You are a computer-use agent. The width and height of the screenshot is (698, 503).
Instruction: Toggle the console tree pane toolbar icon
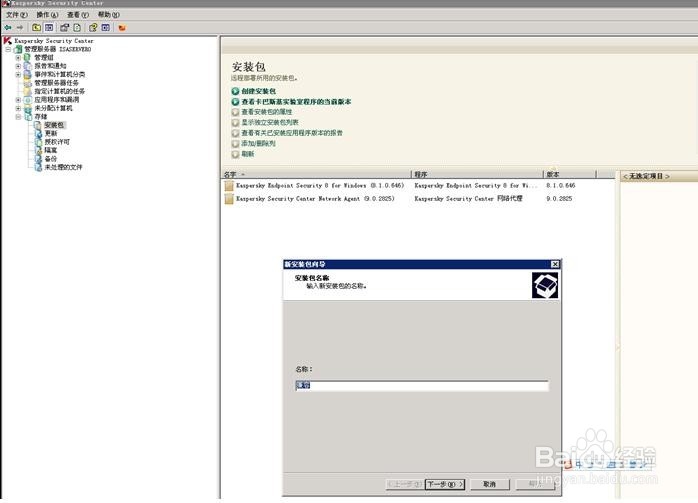[49, 28]
